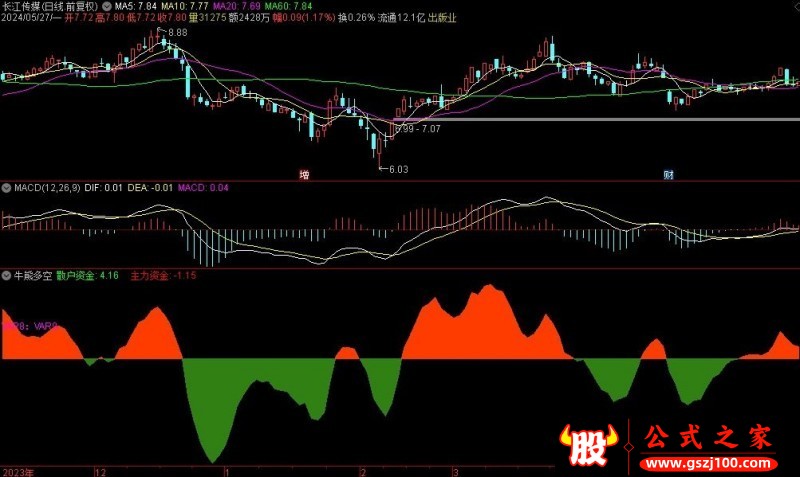Image resolution: width=800 pixels, height=477 pixels.
Task: Click the 6.03 low price annotation
Action: coord(398,169)
